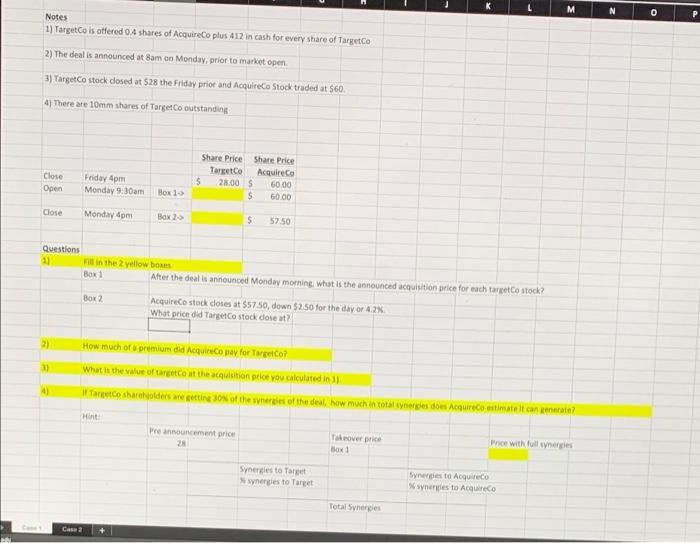Select 'What price did TargetCo stock close at?' text

tap(221, 315)
